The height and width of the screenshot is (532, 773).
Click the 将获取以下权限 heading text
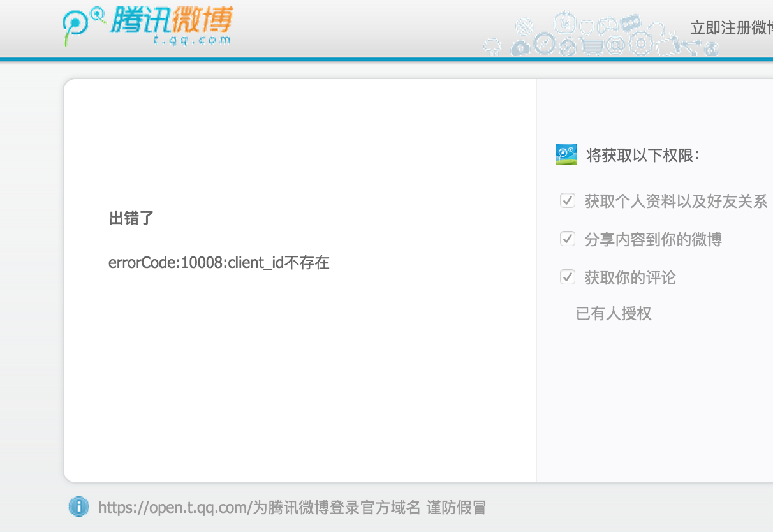click(643, 155)
